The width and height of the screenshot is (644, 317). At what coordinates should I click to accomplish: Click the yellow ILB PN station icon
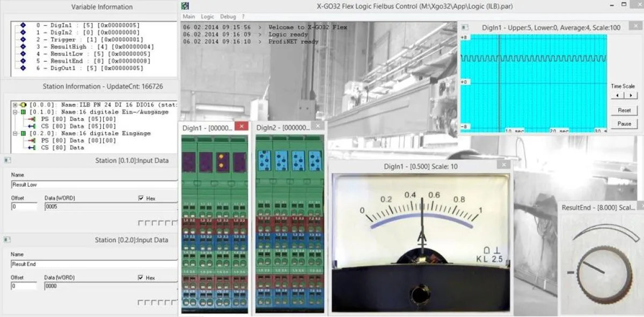[22, 105]
